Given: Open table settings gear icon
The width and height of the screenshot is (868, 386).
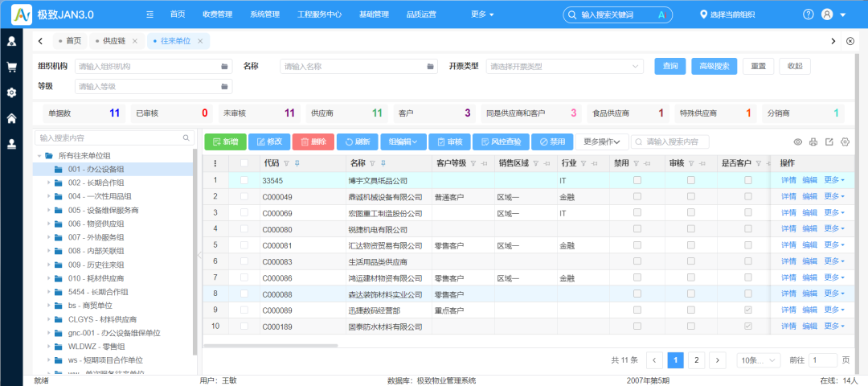Looking at the screenshot, I should pyautogui.click(x=845, y=142).
